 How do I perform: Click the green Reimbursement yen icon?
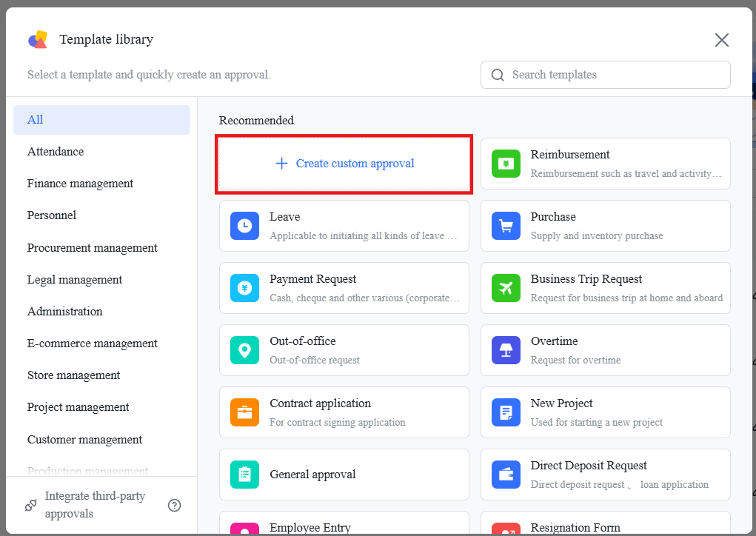[506, 164]
